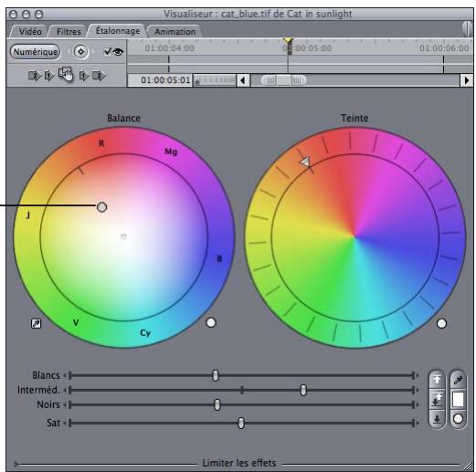Toggle the filter enable checkmark

(107, 51)
